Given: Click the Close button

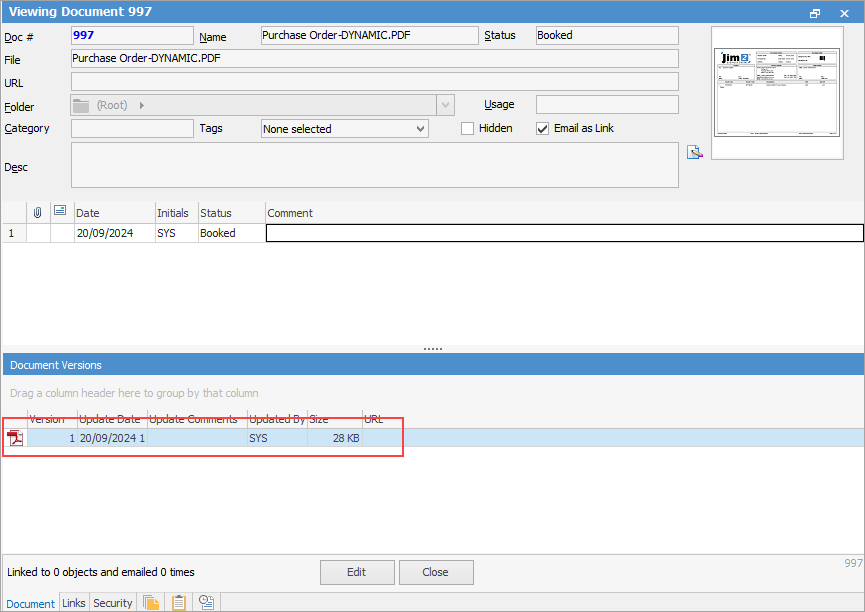Looking at the screenshot, I should point(436,572).
